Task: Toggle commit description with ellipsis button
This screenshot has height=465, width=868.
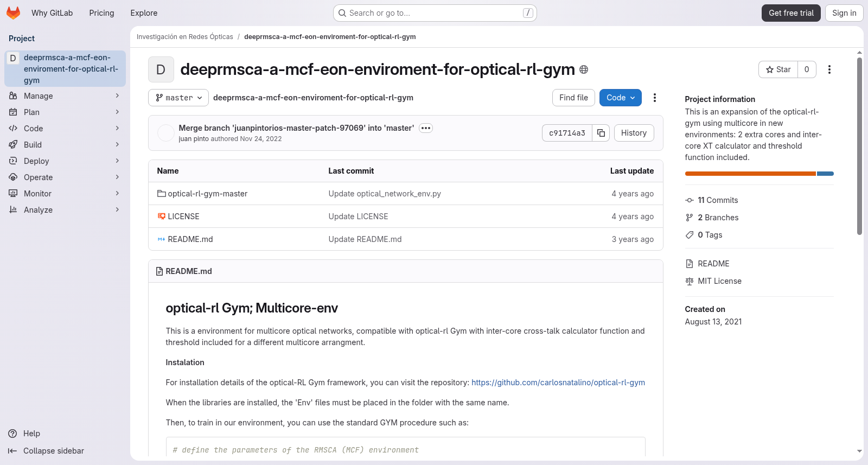Action: (x=426, y=128)
